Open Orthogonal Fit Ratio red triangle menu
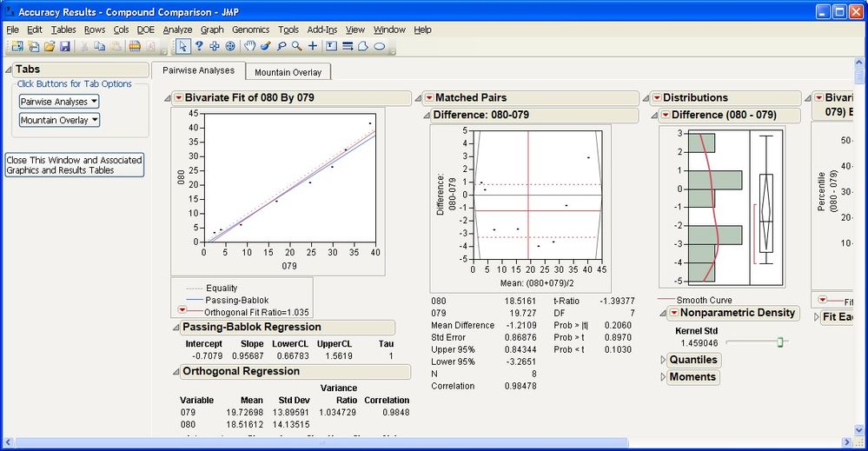The height and width of the screenshot is (451, 868). click(182, 310)
